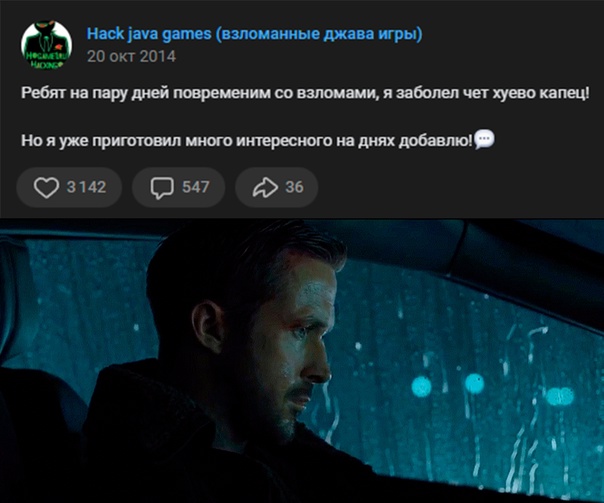The width and height of the screenshot is (604, 503).
Task: Open the group's round avatar
Action: click(47, 45)
